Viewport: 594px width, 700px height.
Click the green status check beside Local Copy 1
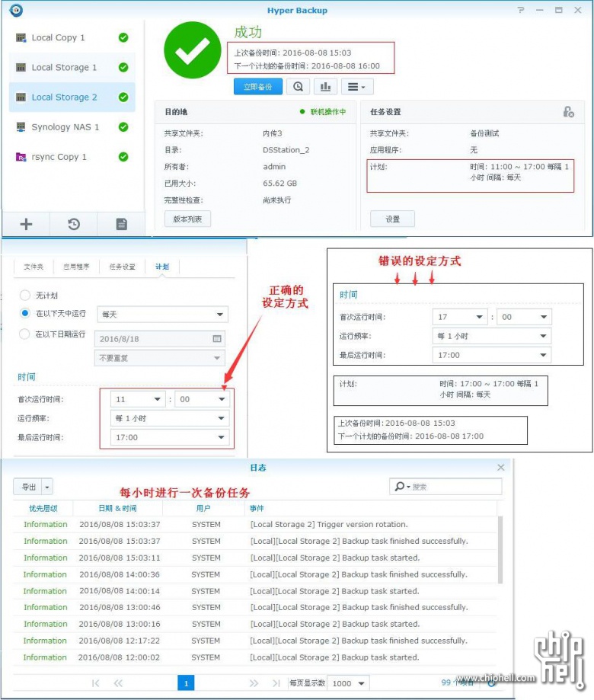[x=123, y=37]
